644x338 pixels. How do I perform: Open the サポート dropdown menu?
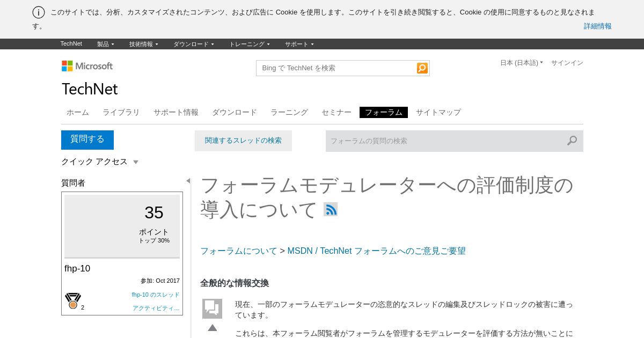pyautogui.click(x=299, y=44)
